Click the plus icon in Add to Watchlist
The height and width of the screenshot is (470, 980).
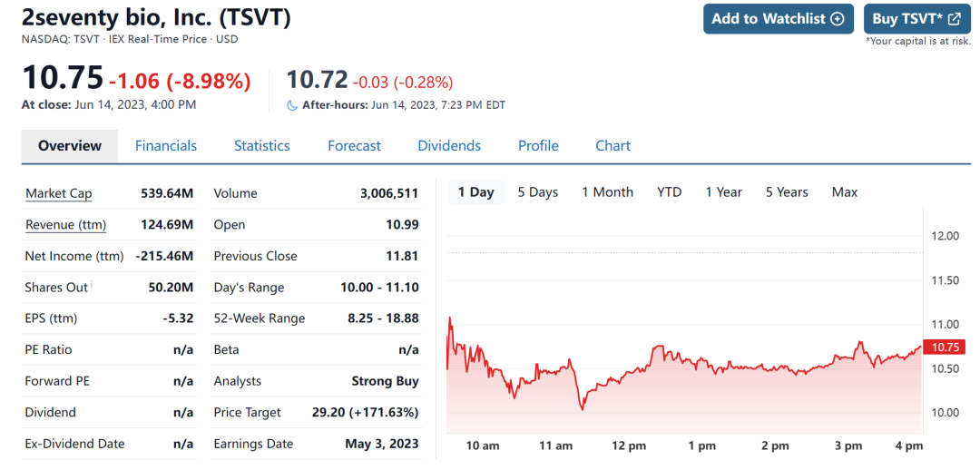[838, 19]
